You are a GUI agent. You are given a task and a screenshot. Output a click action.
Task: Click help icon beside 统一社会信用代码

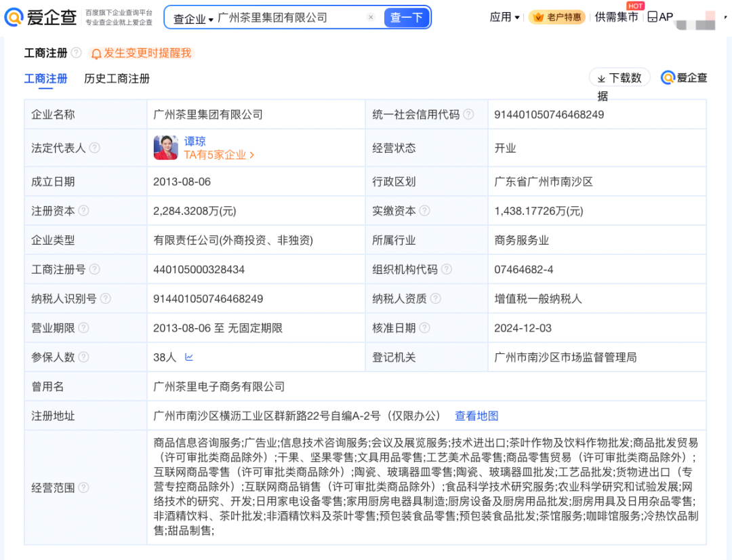pos(468,115)
